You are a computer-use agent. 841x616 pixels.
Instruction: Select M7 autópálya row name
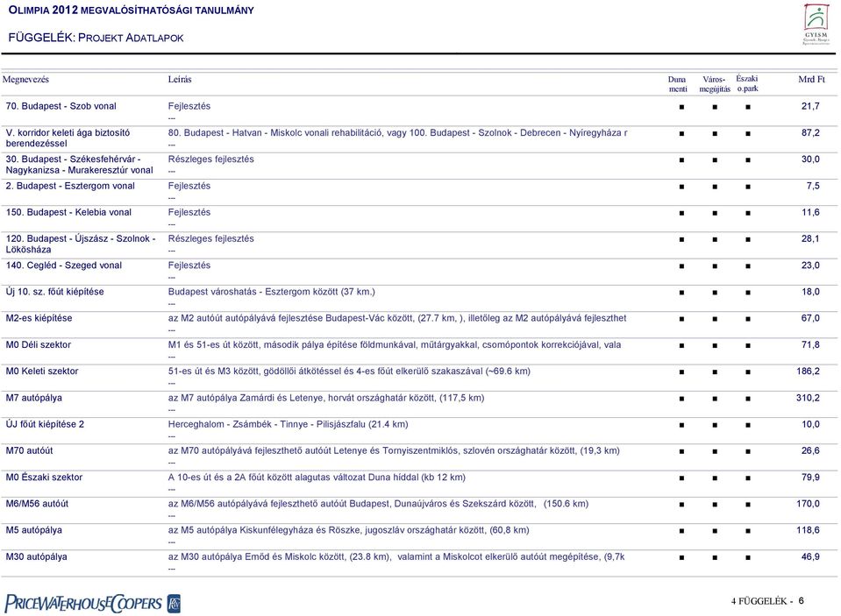coord(34,398)
